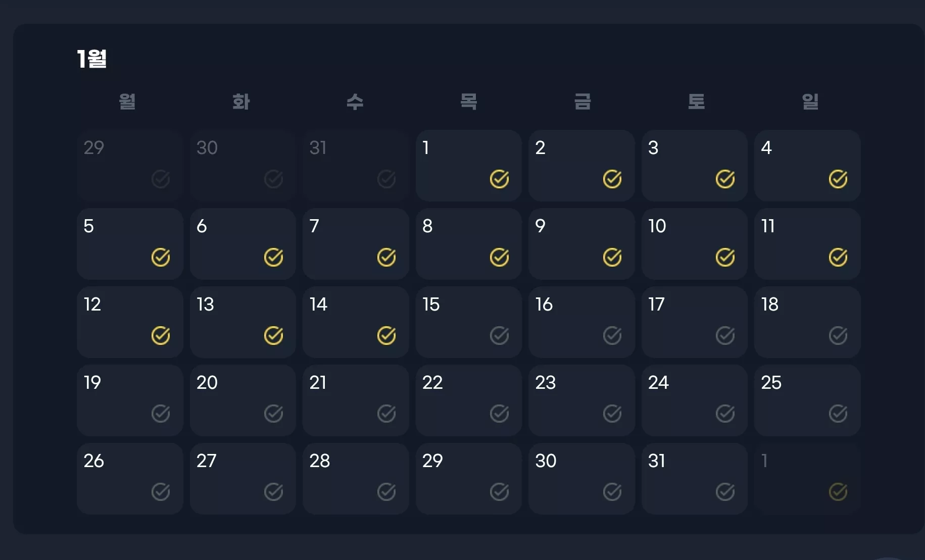Screen dimensions: 925x560
Task: Open the day 24 calendar cell
Action: [695, 400]
